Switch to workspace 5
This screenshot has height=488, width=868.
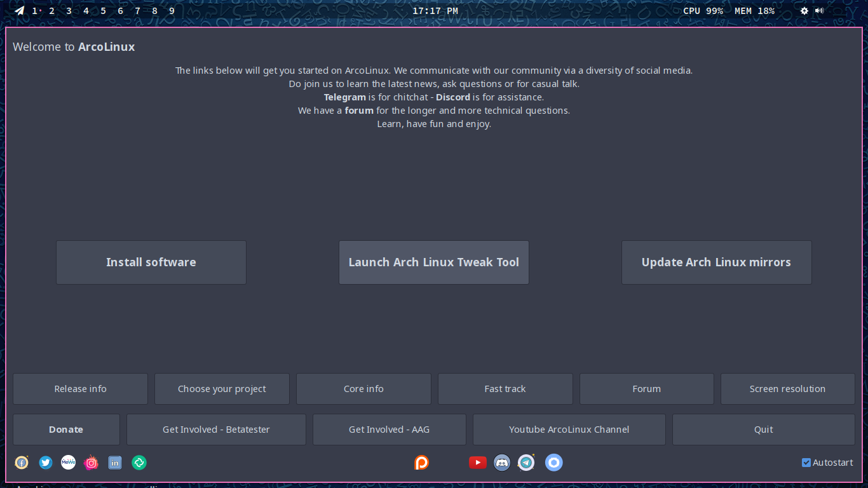coord(104,11)
